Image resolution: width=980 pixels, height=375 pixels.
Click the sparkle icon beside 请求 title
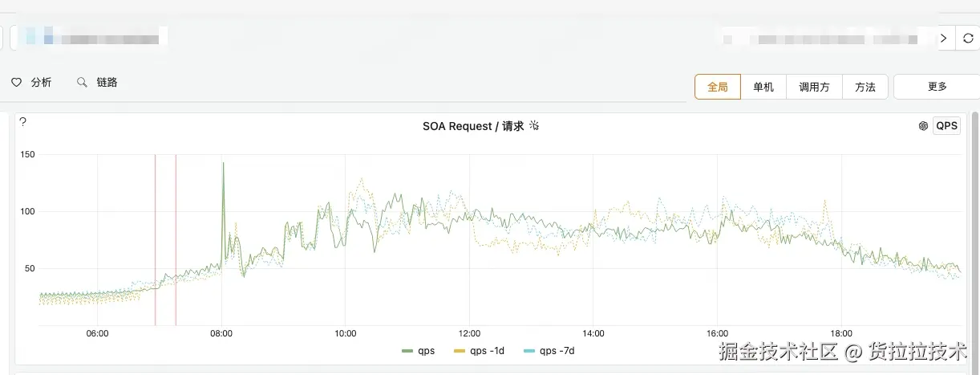pos(535,125)
